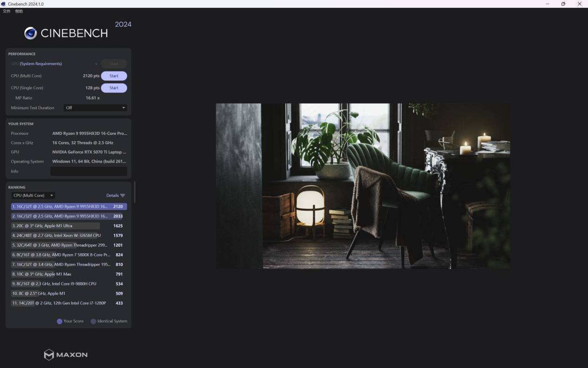
Task: Click the Identical System legend dot
Action: point(93,321)
